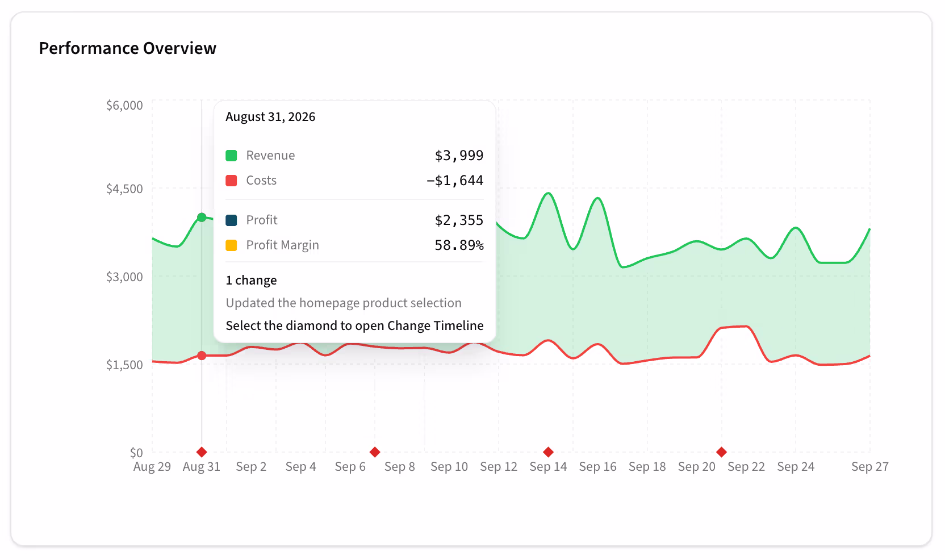Click the 'Aug 29' x-axis label
The height and width of the screenshot is (560, 945).
(152, 467)
